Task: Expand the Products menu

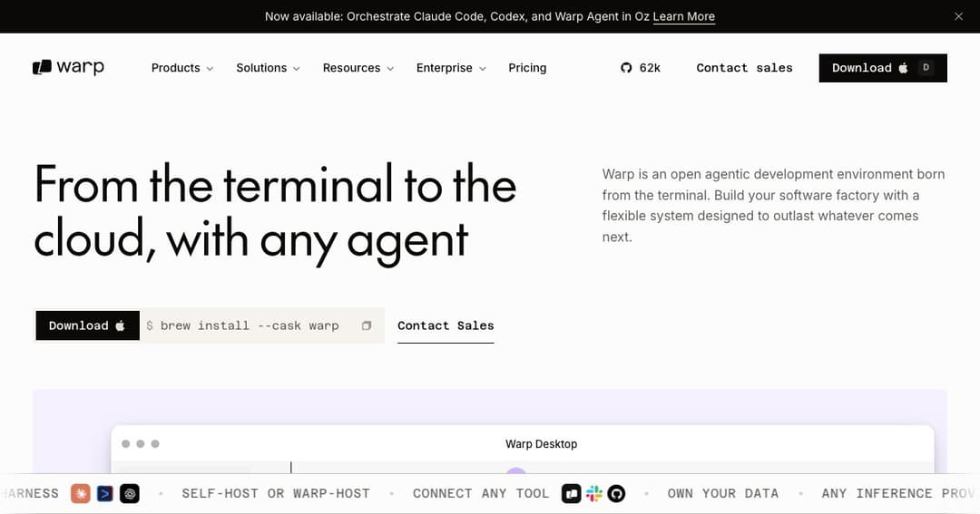Action: tap(181, 67)
